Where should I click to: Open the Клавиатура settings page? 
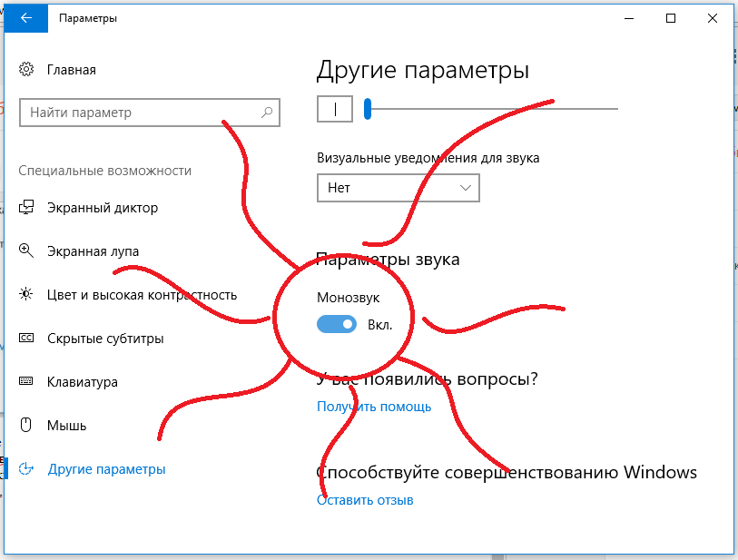point(82,381)
